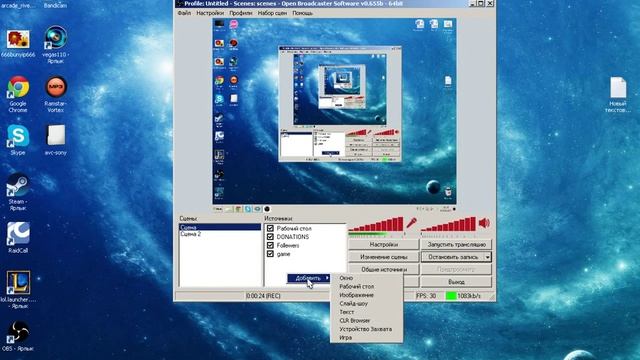Choose Текст from the add source submenu
This screenshot has width=640, height=360.
point(366,312)
